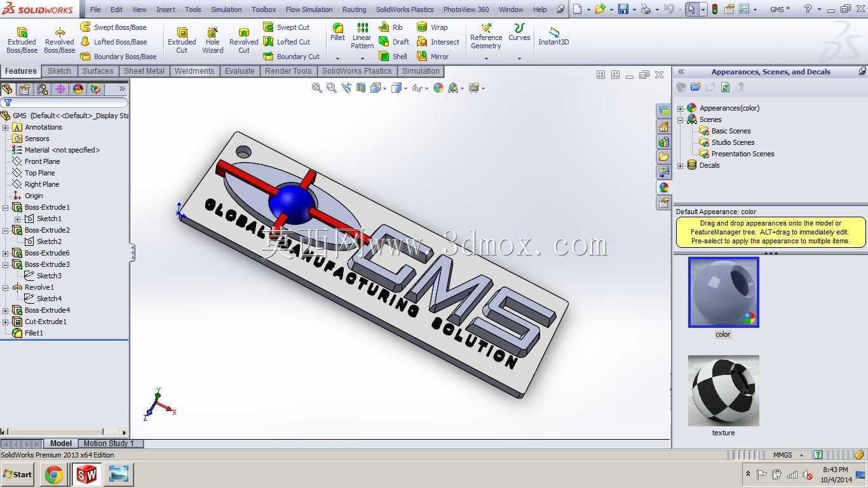Select the texture appearance thumbnail
Image resolution: width=868 pixels, height=488 pixels.
tap(723, 391)
